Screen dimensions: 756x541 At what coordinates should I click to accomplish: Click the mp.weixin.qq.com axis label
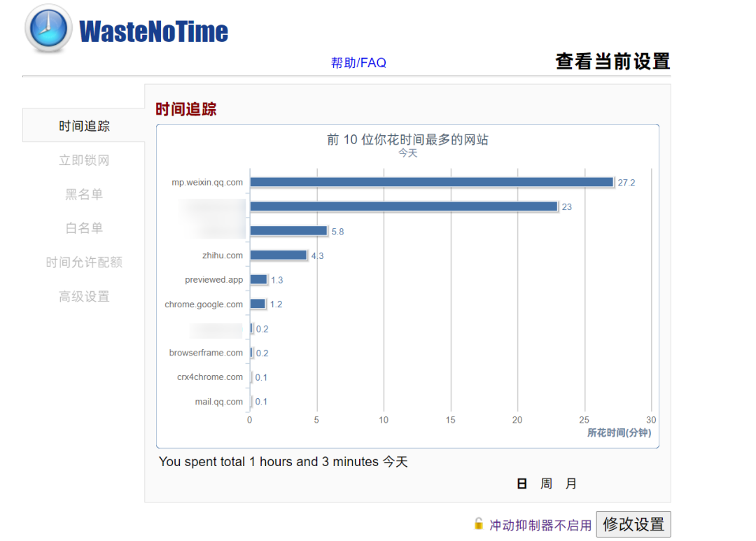click(x=207, y=182)
